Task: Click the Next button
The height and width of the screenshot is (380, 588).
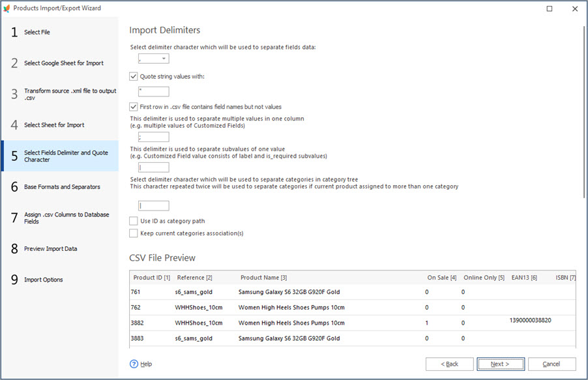Action: point(501,364)
